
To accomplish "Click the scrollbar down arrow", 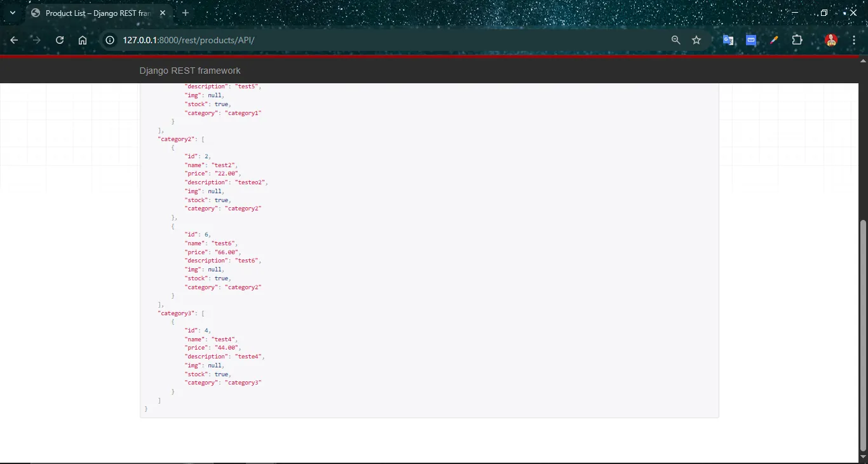I will (863, 456).
